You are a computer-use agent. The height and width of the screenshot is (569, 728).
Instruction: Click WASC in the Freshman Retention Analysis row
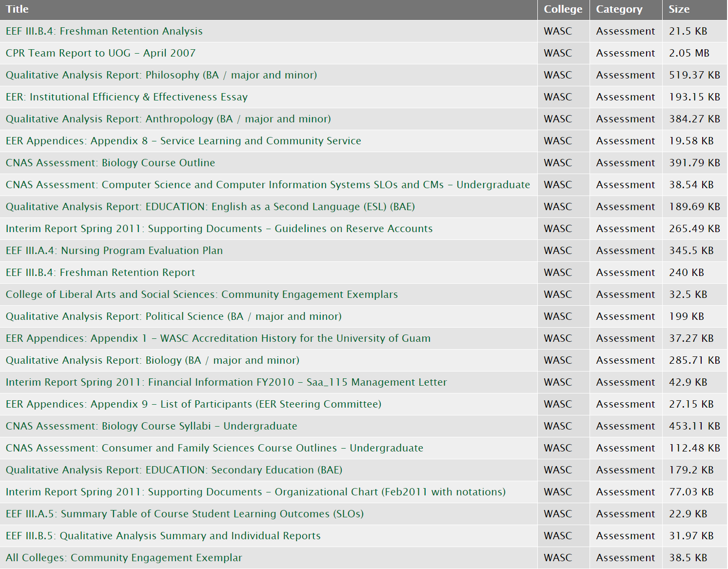558,31
